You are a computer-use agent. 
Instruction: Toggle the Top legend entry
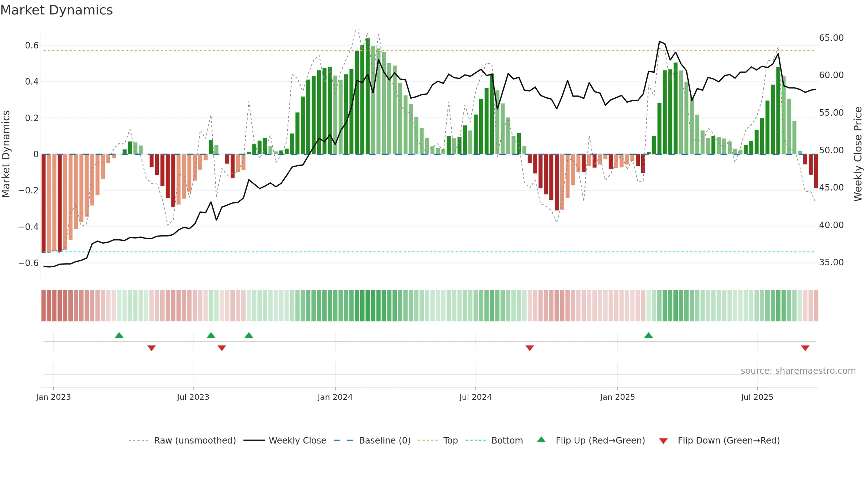[x=438, y=440]
